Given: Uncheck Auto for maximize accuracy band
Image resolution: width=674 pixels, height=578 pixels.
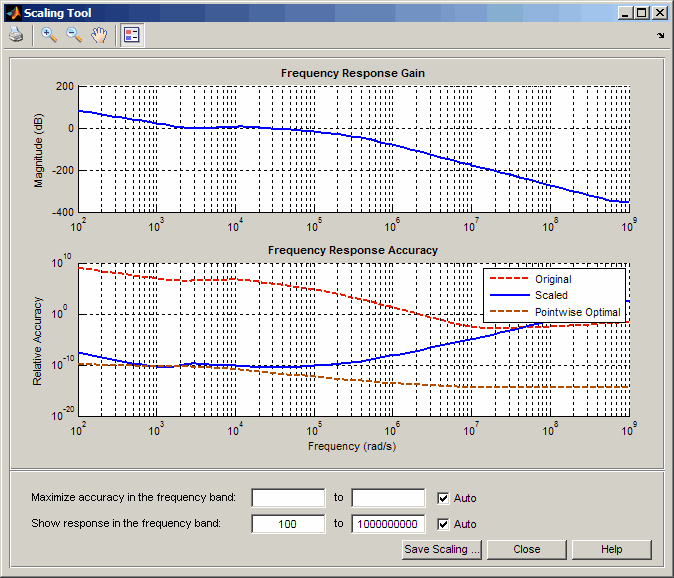Looking at the screenshot, I should point(443,498).
